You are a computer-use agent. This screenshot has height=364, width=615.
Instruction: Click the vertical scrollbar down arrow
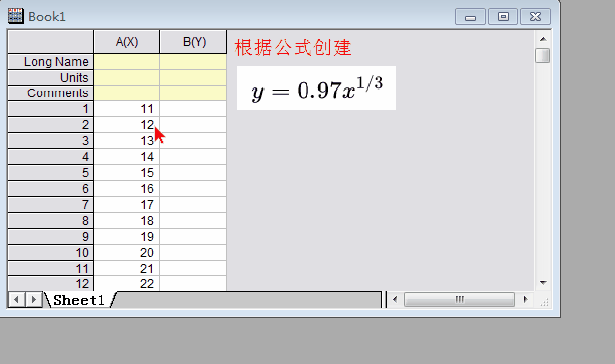click(x=543, y=282)
